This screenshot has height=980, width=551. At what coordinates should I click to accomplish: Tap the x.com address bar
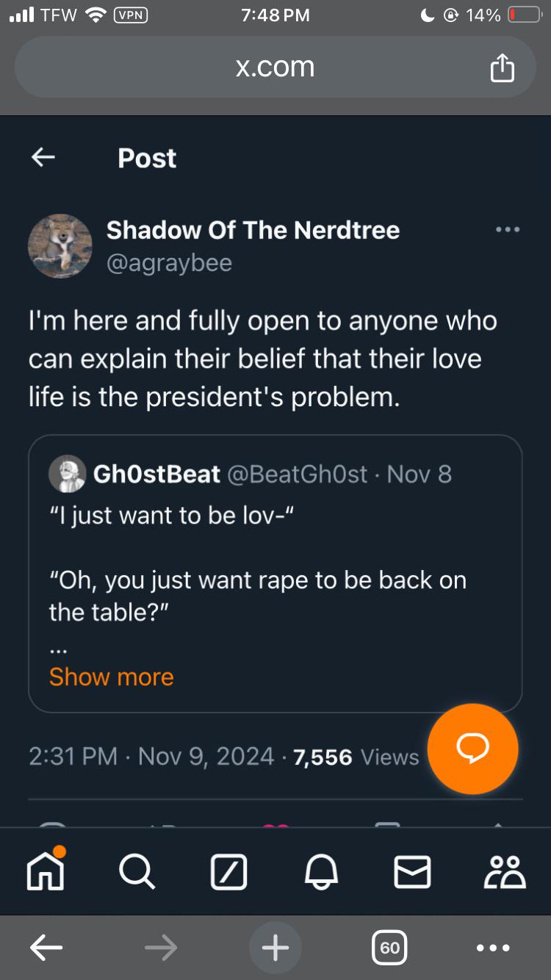coord(275,68)
